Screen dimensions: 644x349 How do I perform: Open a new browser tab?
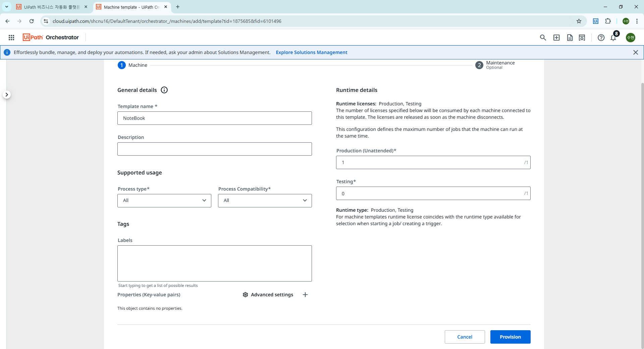tap(178, 7)
